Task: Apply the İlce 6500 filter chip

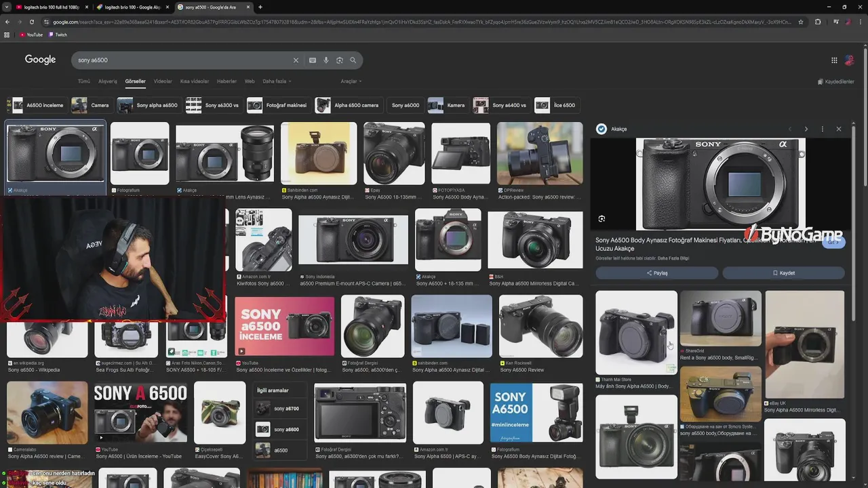Action: 556,105
